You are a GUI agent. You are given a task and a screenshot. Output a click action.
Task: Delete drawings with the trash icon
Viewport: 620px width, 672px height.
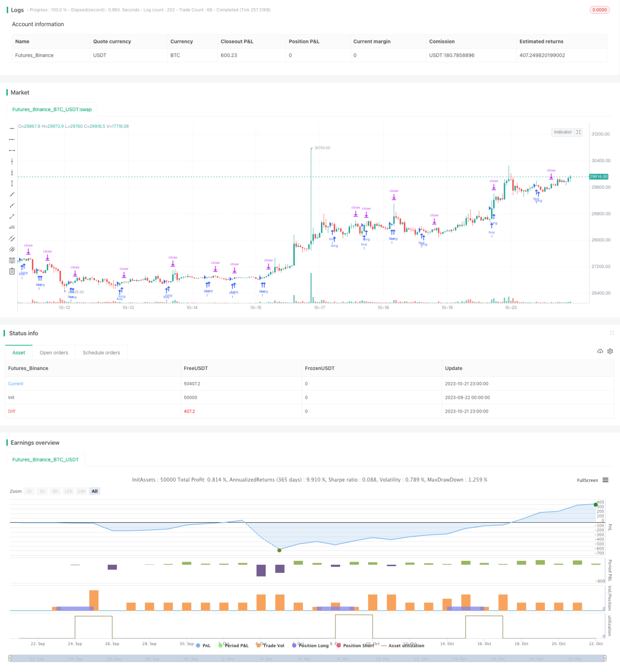tap(12, 271)
